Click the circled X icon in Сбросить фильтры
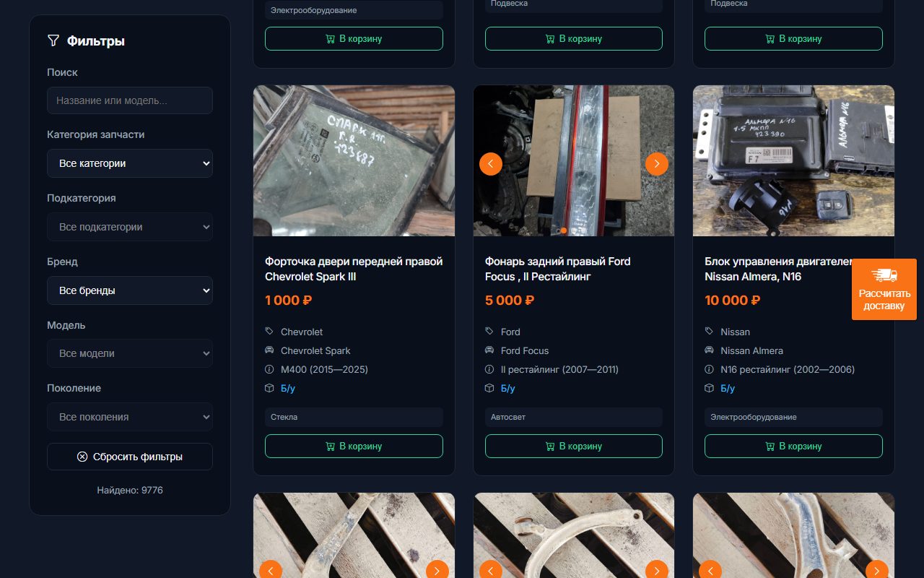The height and width of the screenshot is (578, 924). point(82,457)
